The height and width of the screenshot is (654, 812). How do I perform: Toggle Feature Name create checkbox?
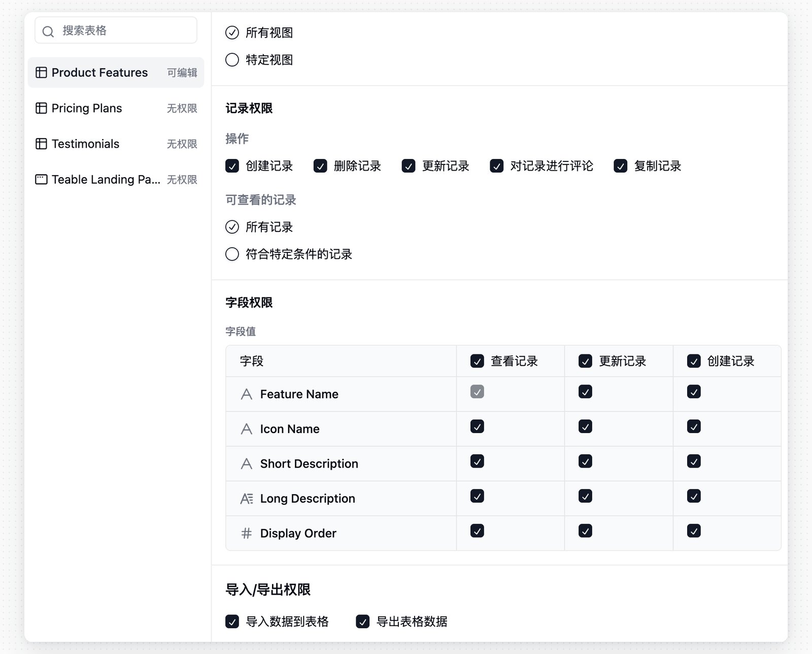pos(694,391)
